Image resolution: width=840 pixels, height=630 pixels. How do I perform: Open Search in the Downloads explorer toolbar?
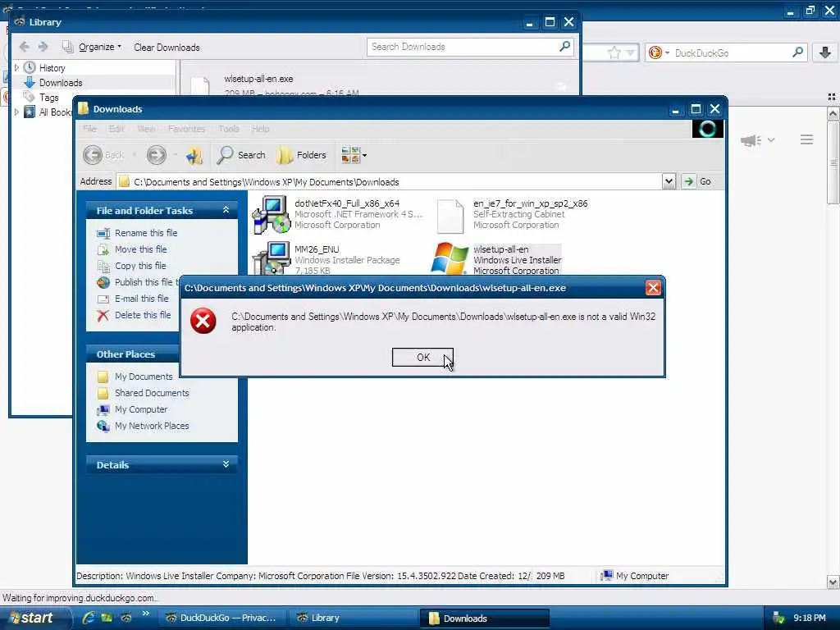coord(242,155)
